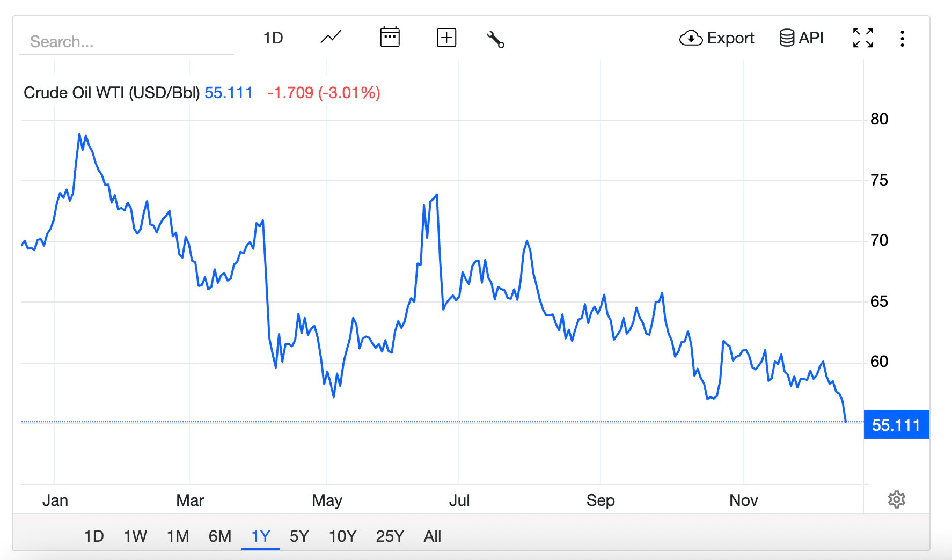The image size is (952, 560).
Task: Open the calendar date range picker
Action: [390, 37]
